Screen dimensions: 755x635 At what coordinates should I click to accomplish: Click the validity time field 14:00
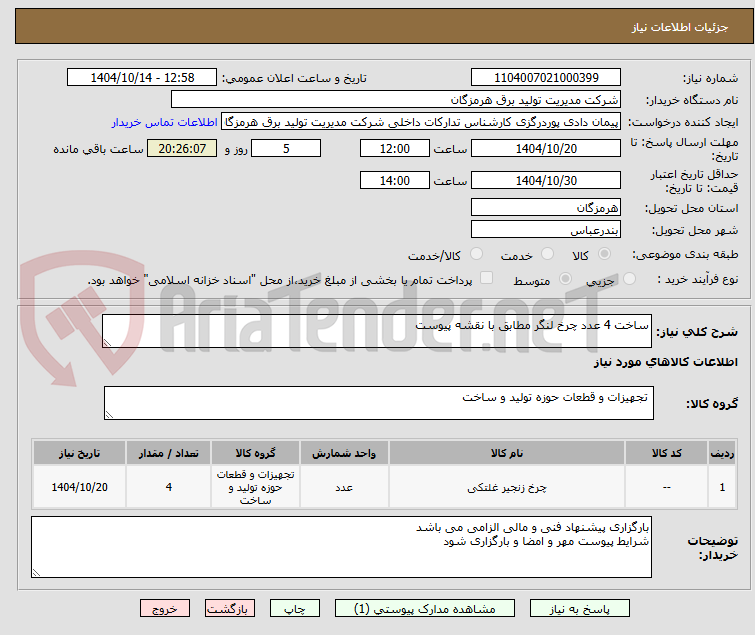click(x=395, y=181)
